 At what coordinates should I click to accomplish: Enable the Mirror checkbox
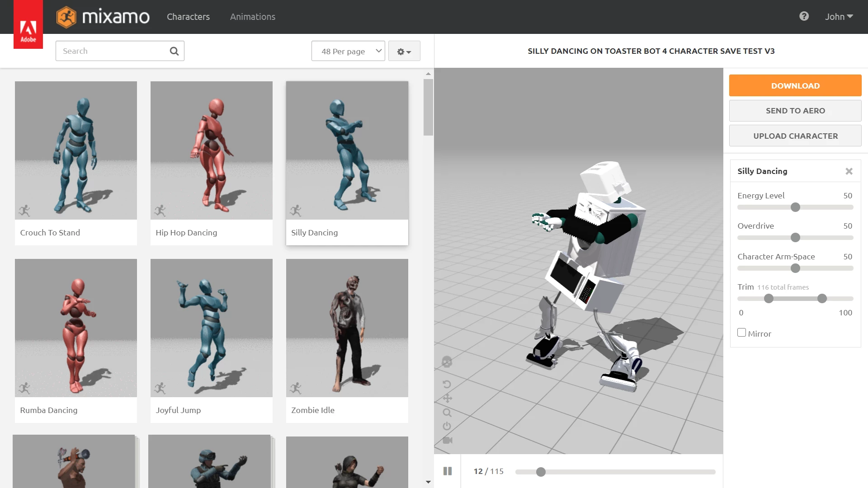(741, 333)
